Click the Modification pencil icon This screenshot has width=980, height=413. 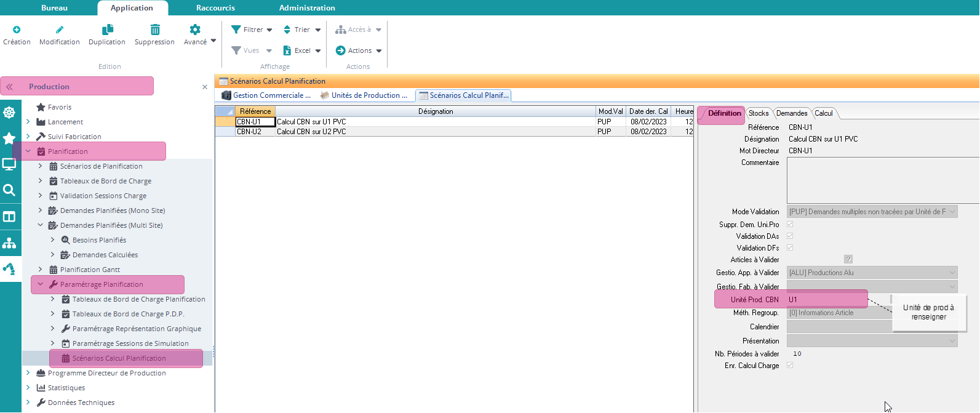tap(60, 30)
